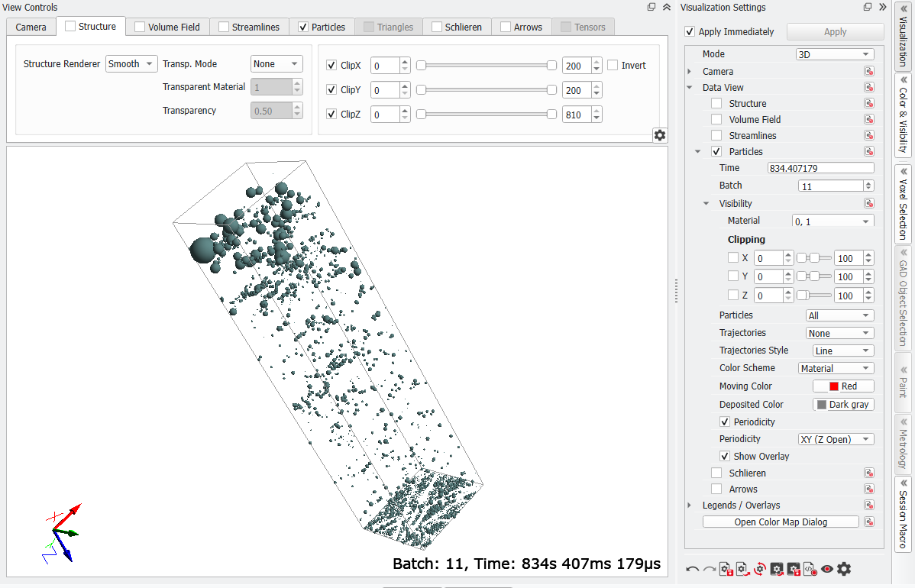Open the Mode 3D dropdown
The height and width of the screenshot is (588, 915).
[x=835, y=54]
